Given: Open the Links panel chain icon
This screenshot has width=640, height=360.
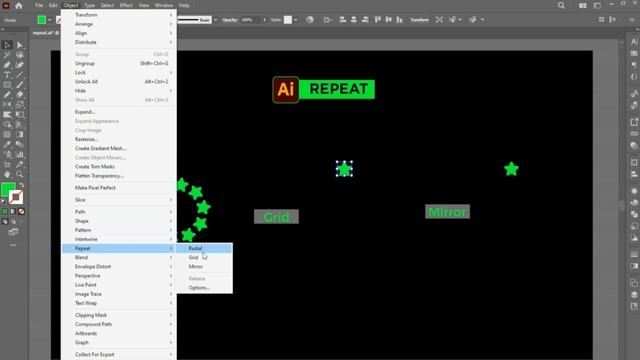Looking at the screenshot, I should point(634,133).
